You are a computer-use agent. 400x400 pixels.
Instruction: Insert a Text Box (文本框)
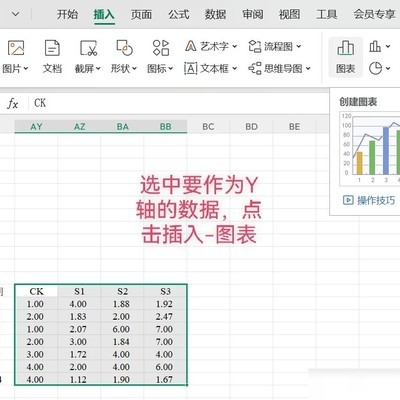click(x=207, y=69)
